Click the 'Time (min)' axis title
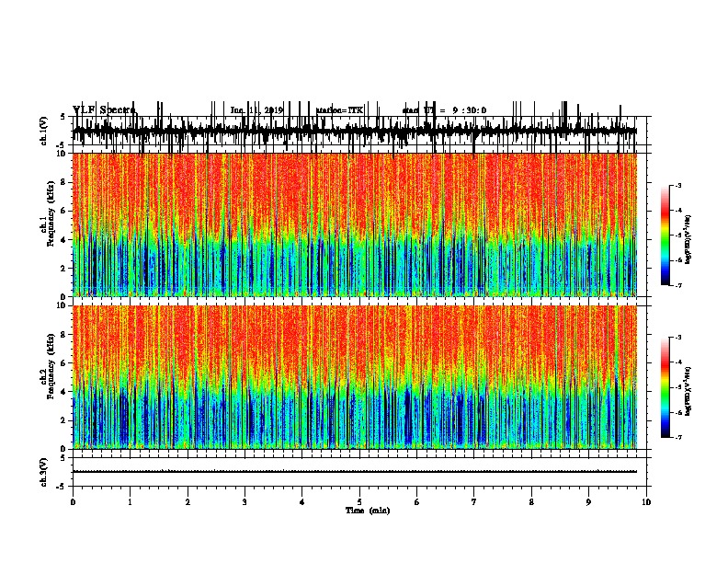 368,511
